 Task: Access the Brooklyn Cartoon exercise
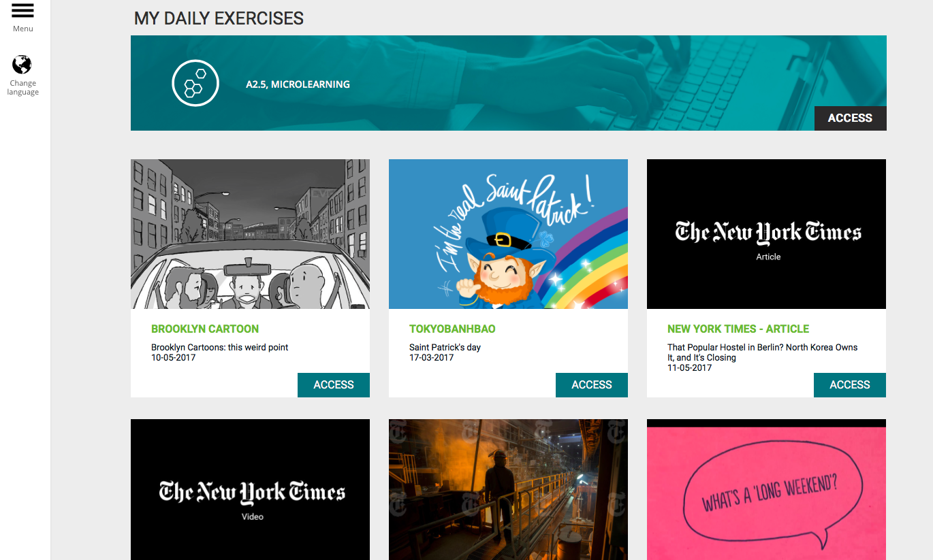(x=334, y=385)
